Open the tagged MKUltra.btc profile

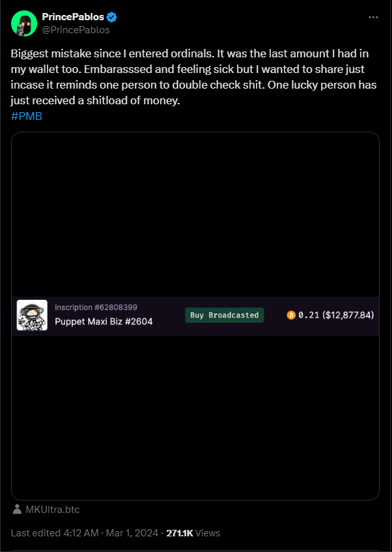(53, 510)
